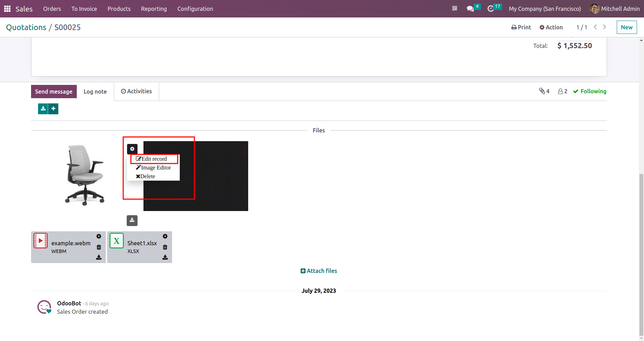The height and width of the screenshot is (341, 644).
Task: Select Image Editor menu entry
Action: pos(154,167)
